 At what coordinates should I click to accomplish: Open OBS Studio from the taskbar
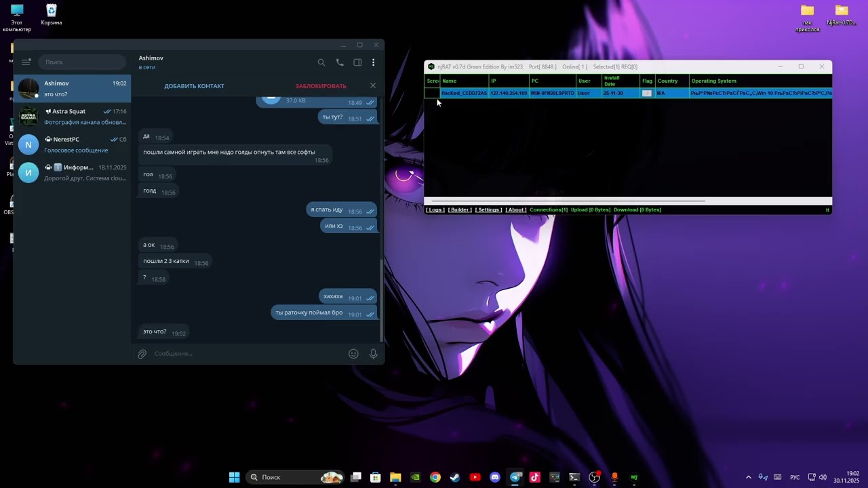point(595,477)
